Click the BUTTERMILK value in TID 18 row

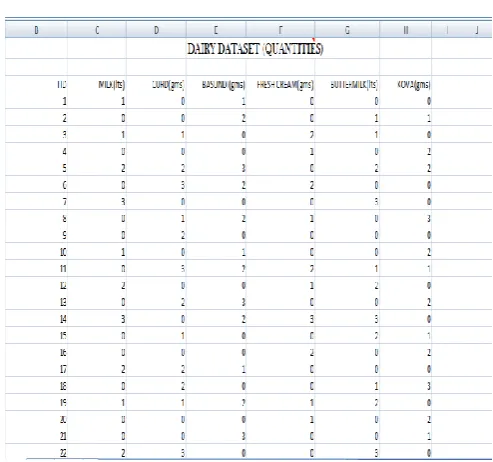click(347, 386)
